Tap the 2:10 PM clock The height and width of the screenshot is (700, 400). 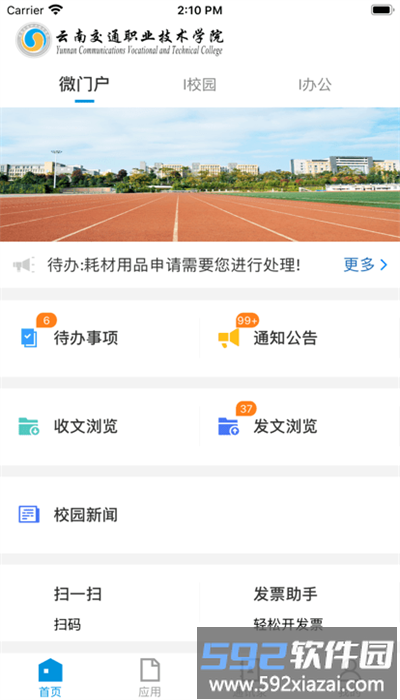(x=200, y=10)
